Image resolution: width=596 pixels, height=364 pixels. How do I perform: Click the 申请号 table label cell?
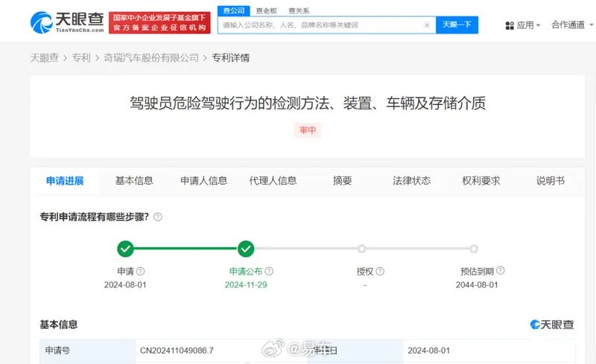(x=87, y=351)
